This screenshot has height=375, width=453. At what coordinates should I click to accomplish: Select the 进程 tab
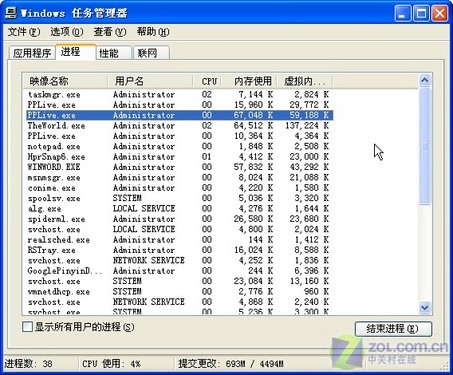(x=75, y=52)
